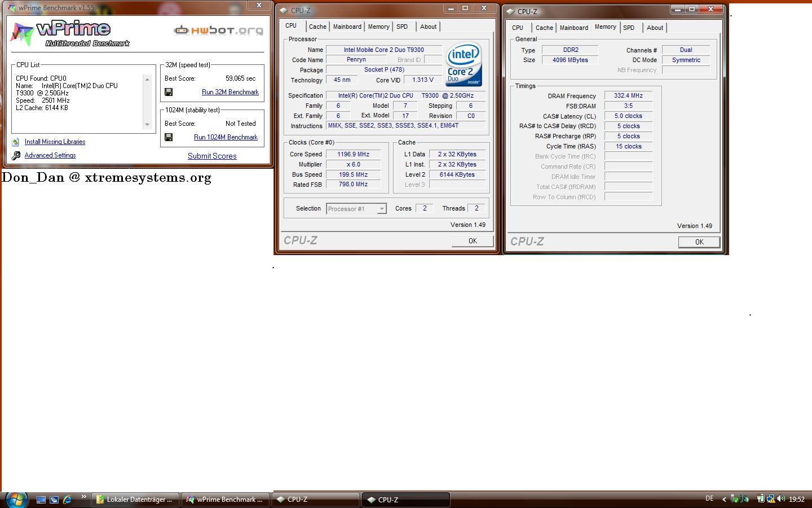Screen dimensions: 812x508
Task: Click the FSB:DRAM value 3:5
Action: (x=628, y=106)
